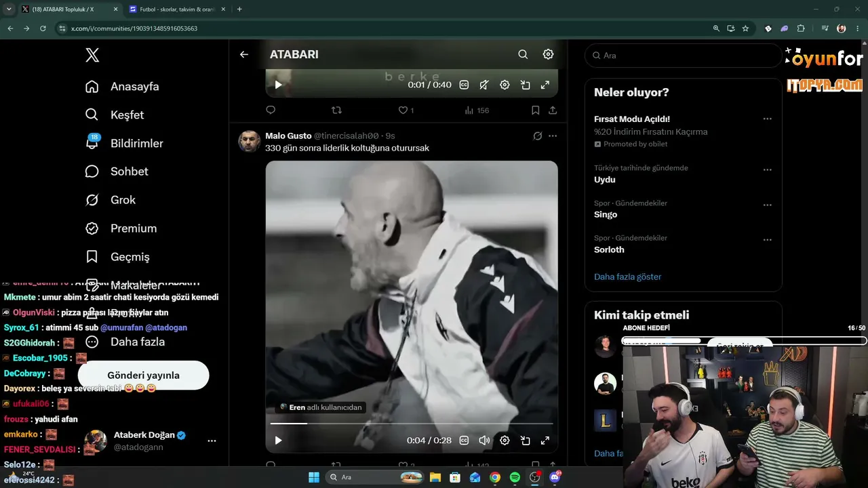The width and height of the screenshot is (868, 488).
Task: Open Malo Gusto video settings gear
Action: pos(505,440)
